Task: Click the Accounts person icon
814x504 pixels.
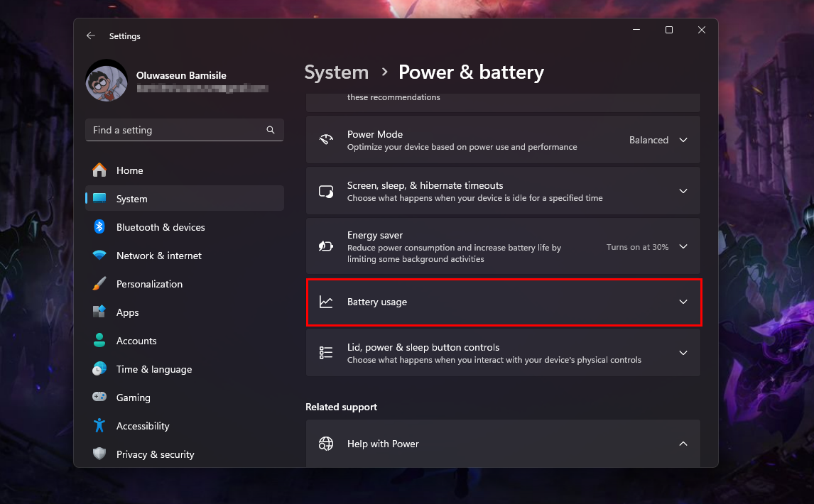Action: pyautogui.click(x=99, y=340)
